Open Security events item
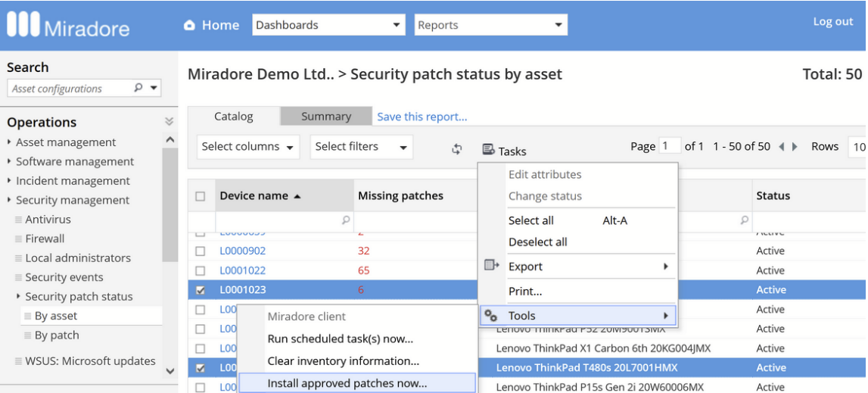The image size is (868, 393). click(x=64, y=278)
